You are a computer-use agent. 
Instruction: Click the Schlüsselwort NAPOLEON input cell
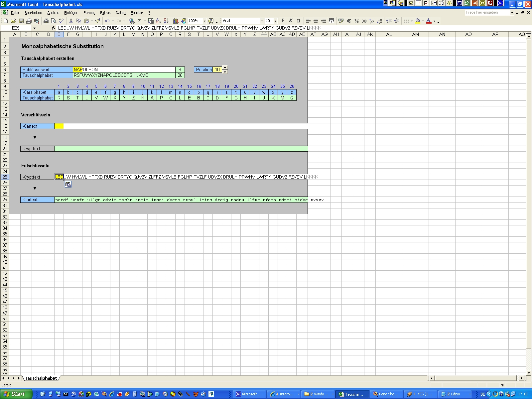[x=124, y=69]
